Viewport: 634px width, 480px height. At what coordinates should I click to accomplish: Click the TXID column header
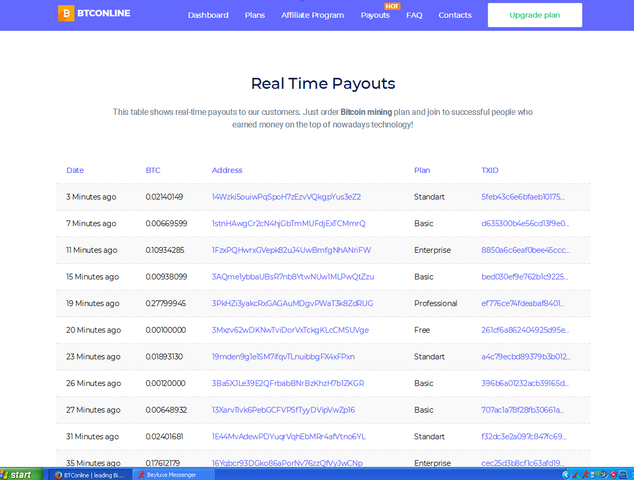(490, 170)
